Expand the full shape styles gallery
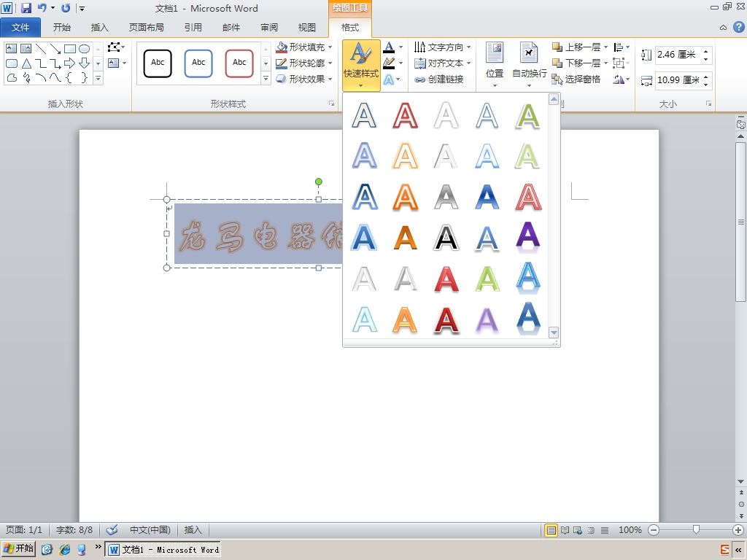The width and height of the screenshot is (747, 560). click(x=266, y=79)
